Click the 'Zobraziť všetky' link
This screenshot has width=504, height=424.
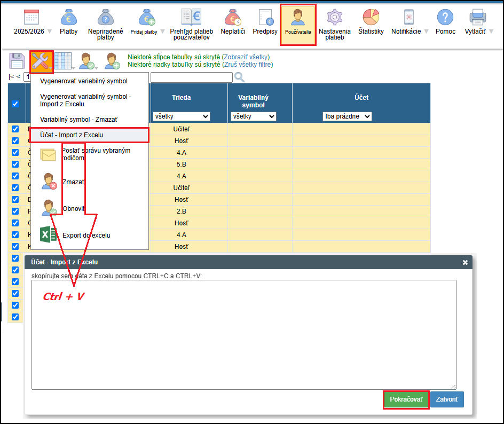pos(246,57)
